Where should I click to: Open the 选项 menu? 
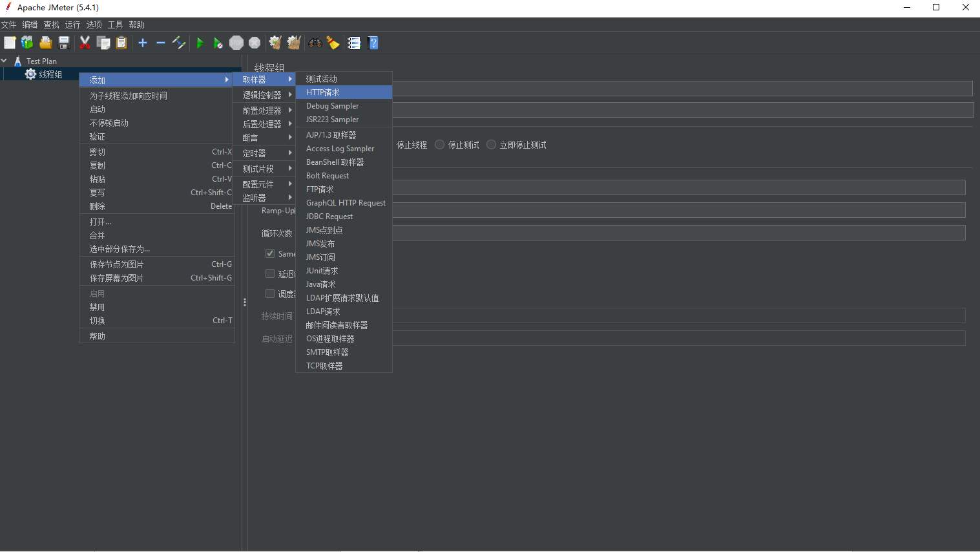point(94,25)
